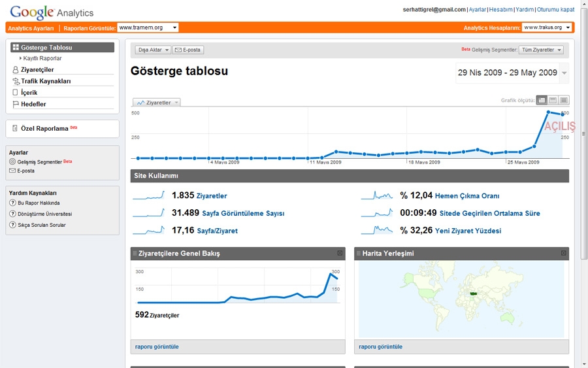Click help icon beside Bu Rapor Hakkında
The image size is (588, 368).
point(12,203)
